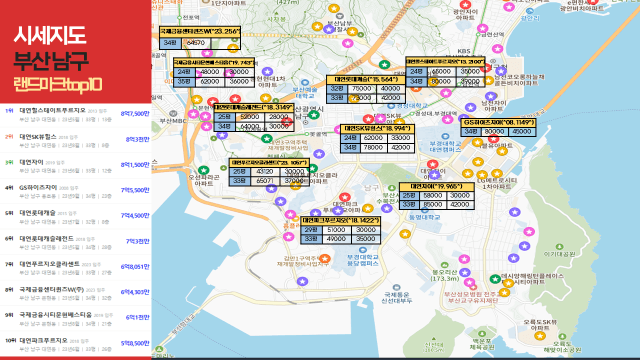Screen dimensions: 640x360
Task: Click 시세지도 부산 남구 title banner
Action: click(76, 51)
